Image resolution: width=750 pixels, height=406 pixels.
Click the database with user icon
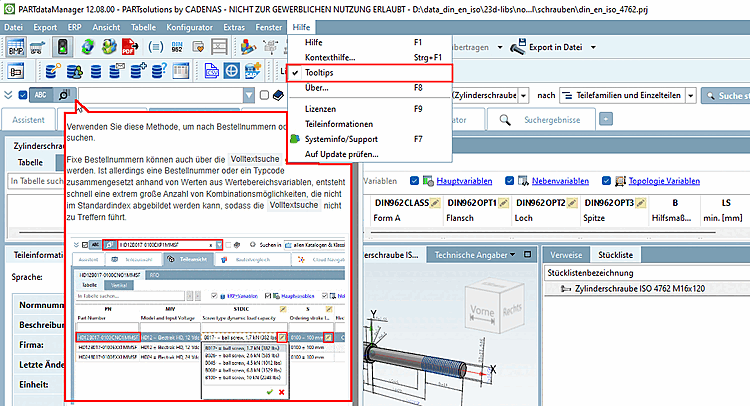[75, 71]
